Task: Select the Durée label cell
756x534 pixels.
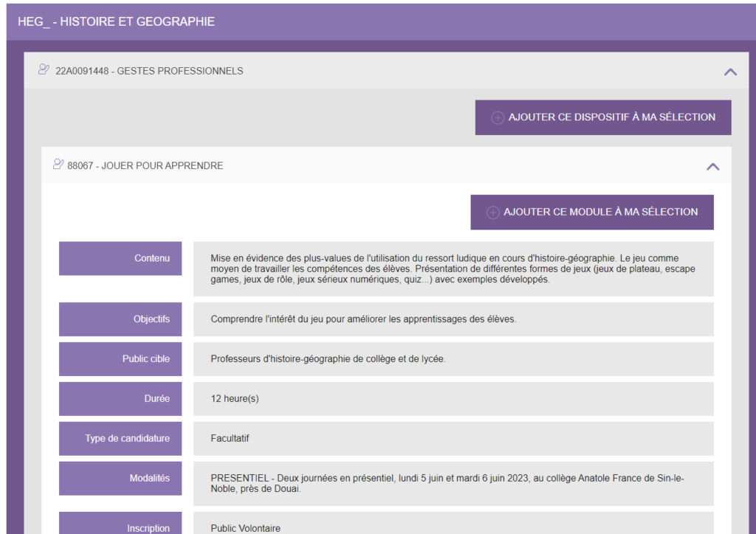Action: 120,399
